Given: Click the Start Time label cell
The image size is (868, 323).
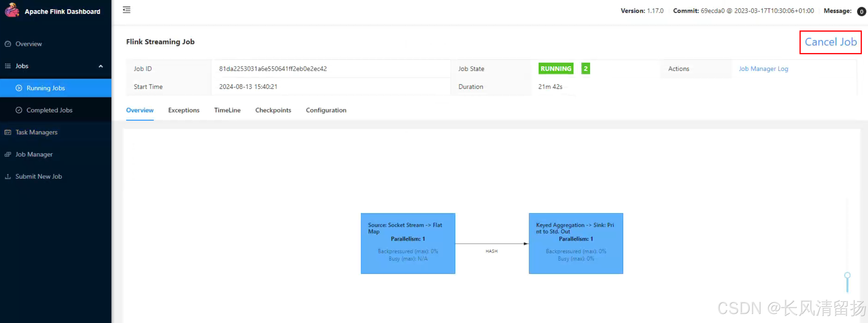Looking at the screenshot, I should coord(169,87).
